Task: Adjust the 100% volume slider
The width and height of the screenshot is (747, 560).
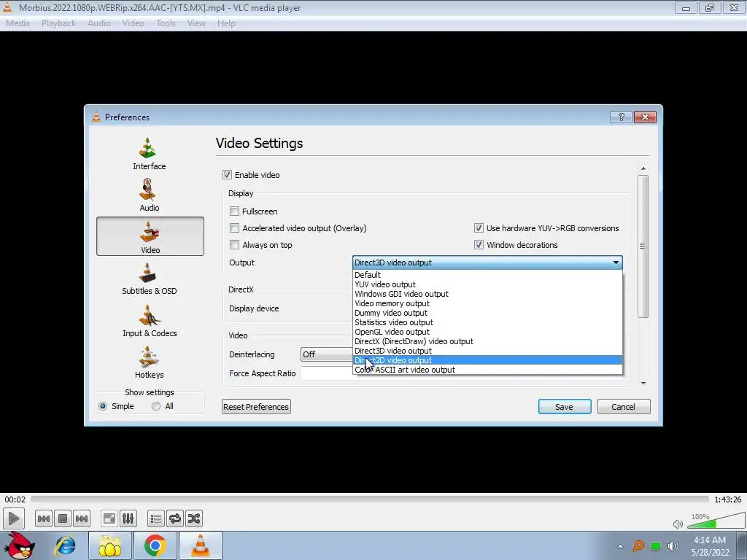Action: (x=716, y=520)
